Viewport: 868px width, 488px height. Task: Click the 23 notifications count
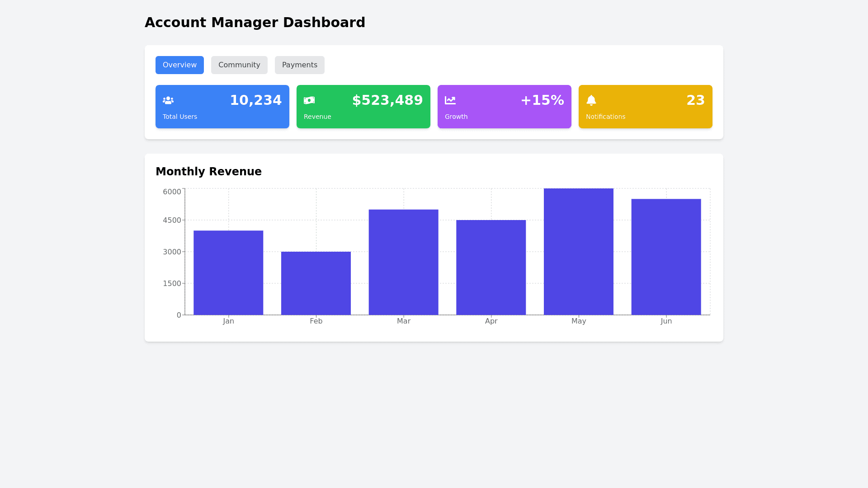click(x=695, y=100)
